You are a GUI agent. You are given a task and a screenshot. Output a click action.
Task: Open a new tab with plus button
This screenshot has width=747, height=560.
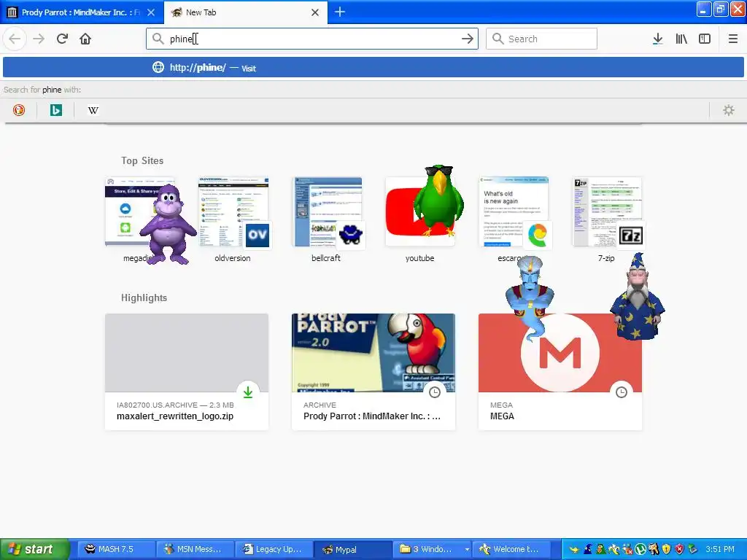pyautogui.click(x=340, y=12)
